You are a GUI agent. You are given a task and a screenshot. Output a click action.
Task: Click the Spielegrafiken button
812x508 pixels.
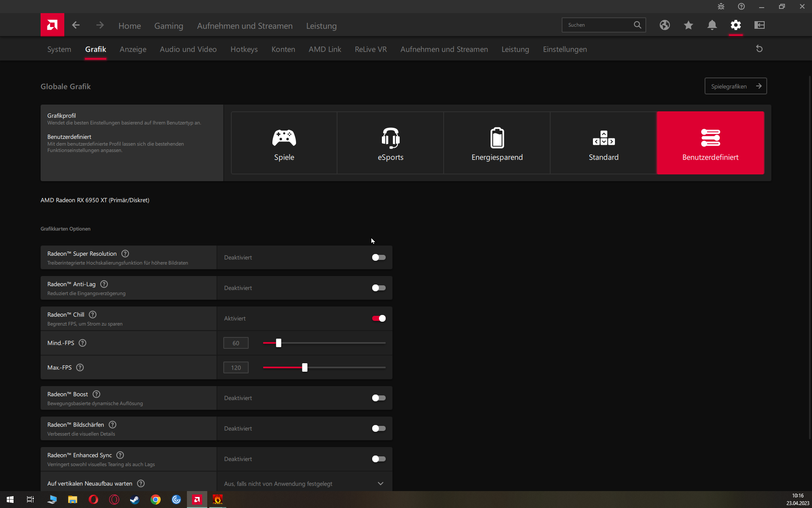pyautogui.click(x=735, y=86)
